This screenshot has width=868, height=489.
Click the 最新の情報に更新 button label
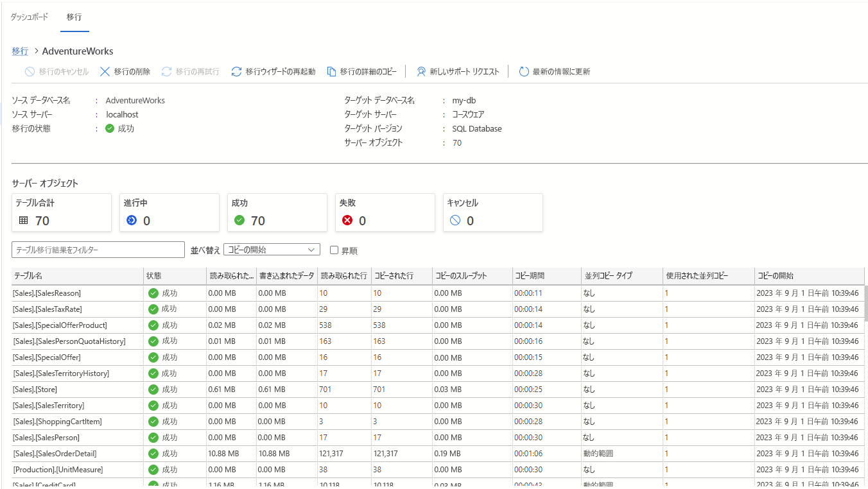(x=561, y=72)
